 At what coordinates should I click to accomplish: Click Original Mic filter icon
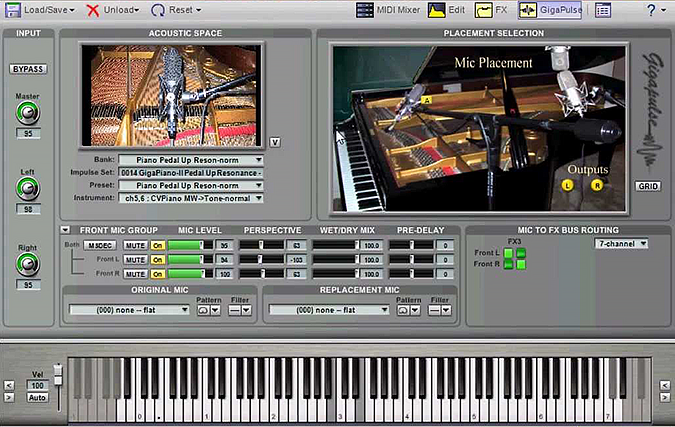coord(235,310)
